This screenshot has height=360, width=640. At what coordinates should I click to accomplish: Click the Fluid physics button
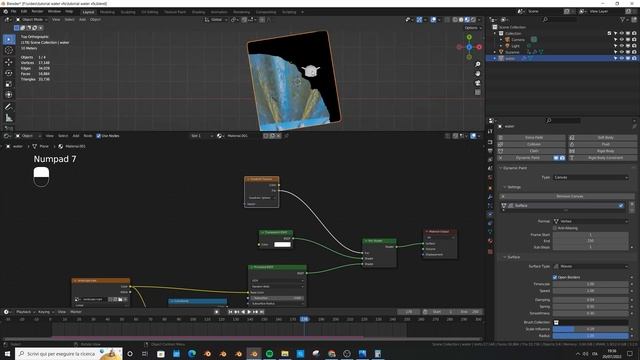(603, 144)
